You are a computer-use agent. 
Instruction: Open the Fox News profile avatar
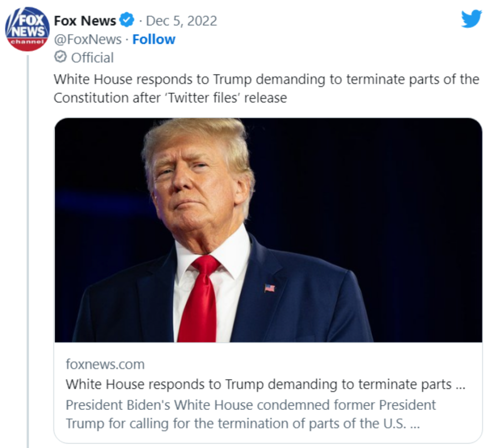coord(27,29)
